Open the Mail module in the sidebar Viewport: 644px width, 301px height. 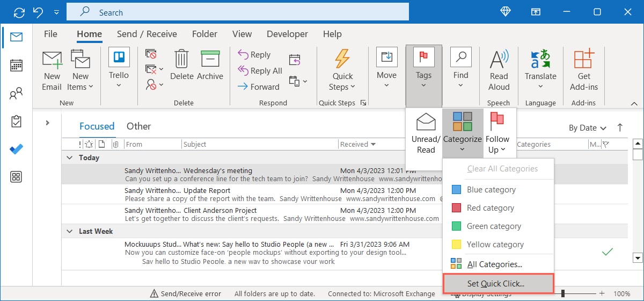(16, 37)
